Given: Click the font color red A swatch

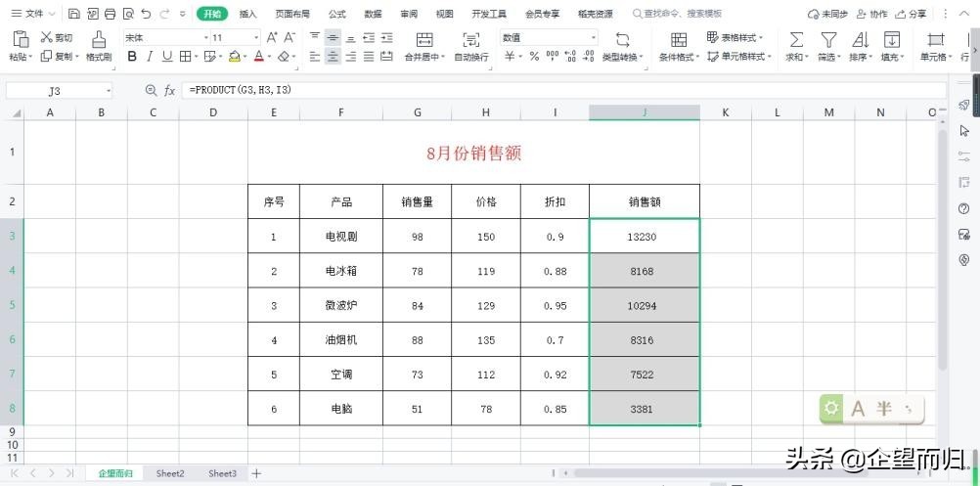Looking at the screenshot, I should pyautogui.click(x=258, y=57).
